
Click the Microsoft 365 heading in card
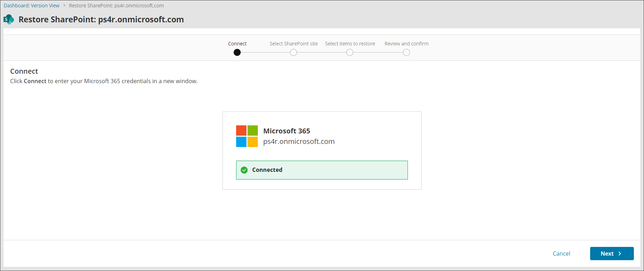coord(286,131)
